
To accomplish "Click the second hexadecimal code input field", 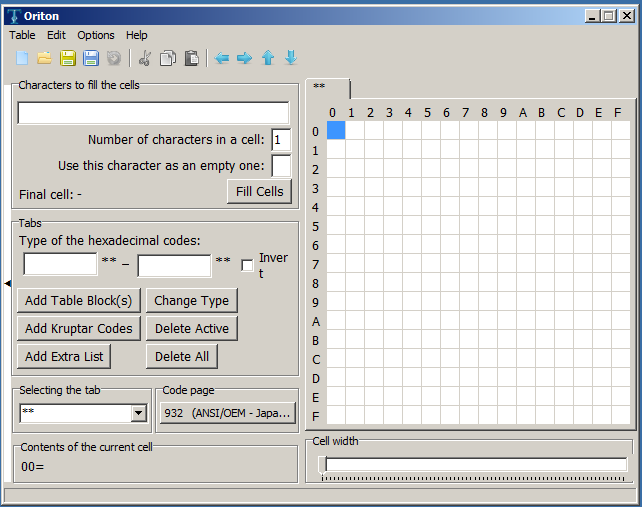I will [x=174, y=266].
